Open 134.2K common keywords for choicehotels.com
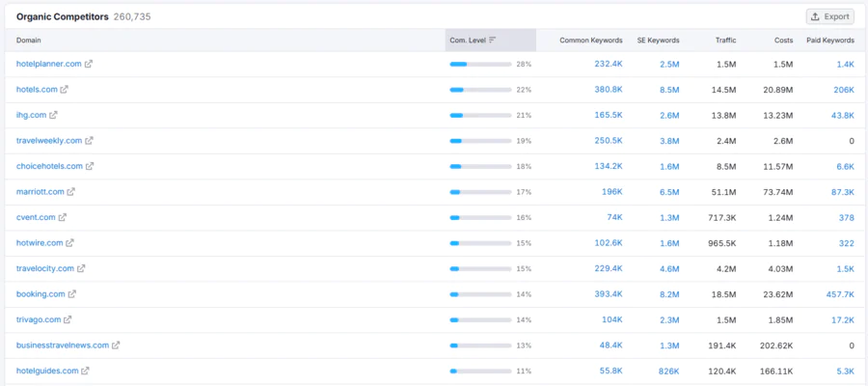 [609, 166]
